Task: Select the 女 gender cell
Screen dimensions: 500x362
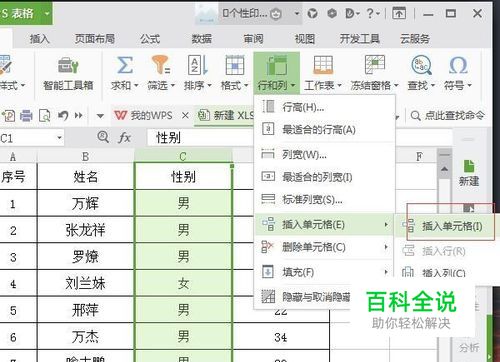Action: (183, 283)
